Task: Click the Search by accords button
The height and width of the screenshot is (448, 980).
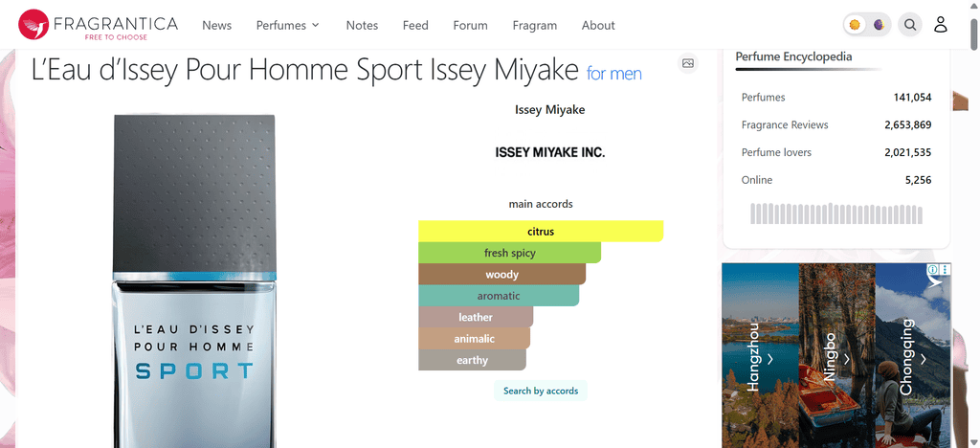Action: pyautogui.click(x=541, y=392)
